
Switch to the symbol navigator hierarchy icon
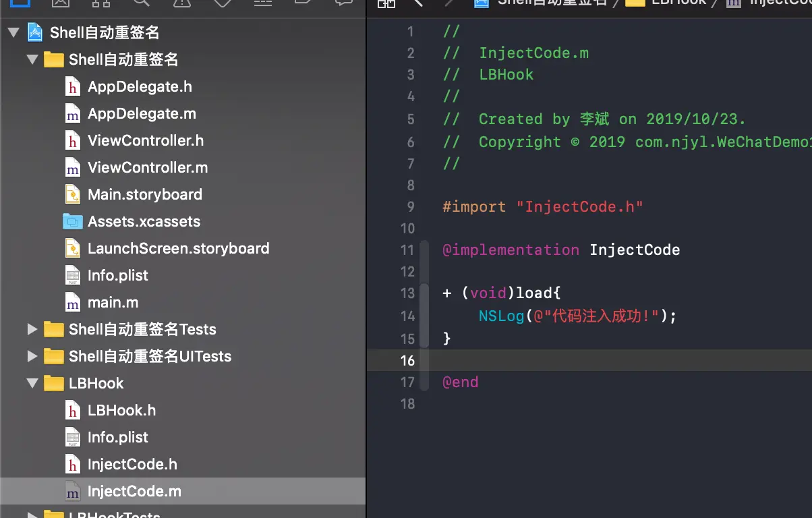[x=100, y=2]
